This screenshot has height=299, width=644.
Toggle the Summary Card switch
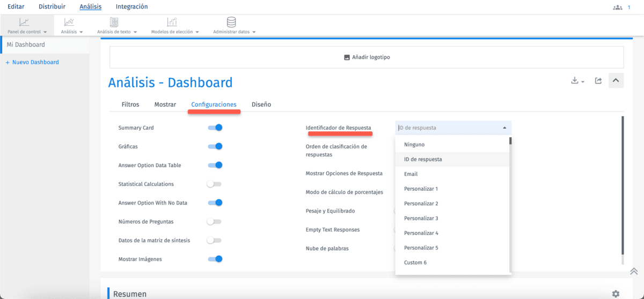[x=215, y=128]
